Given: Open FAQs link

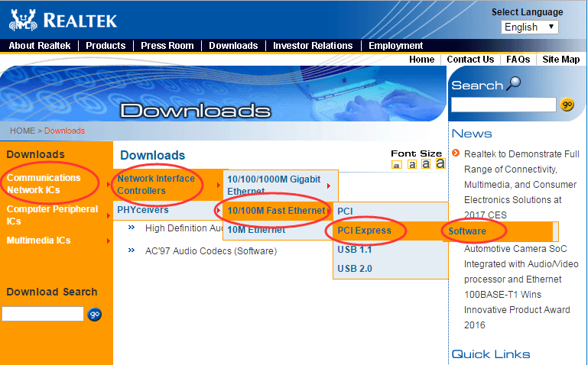Looking at the screenshot, I should (518, 60).
